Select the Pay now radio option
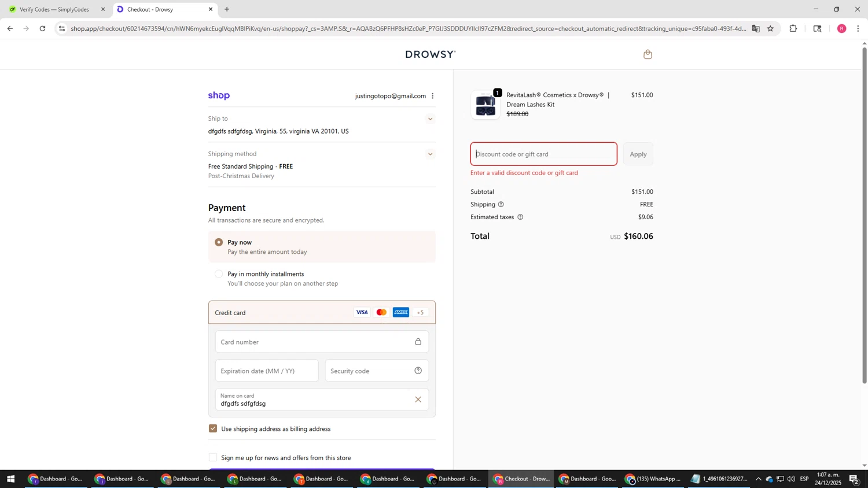 click(x=219, y=242)
